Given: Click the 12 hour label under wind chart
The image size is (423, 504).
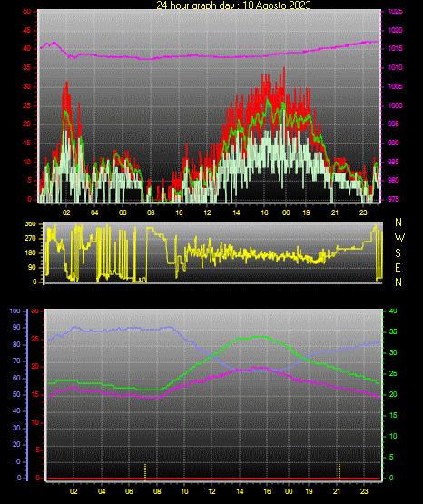Looking at the screenshot, I should tap(208, 212).
